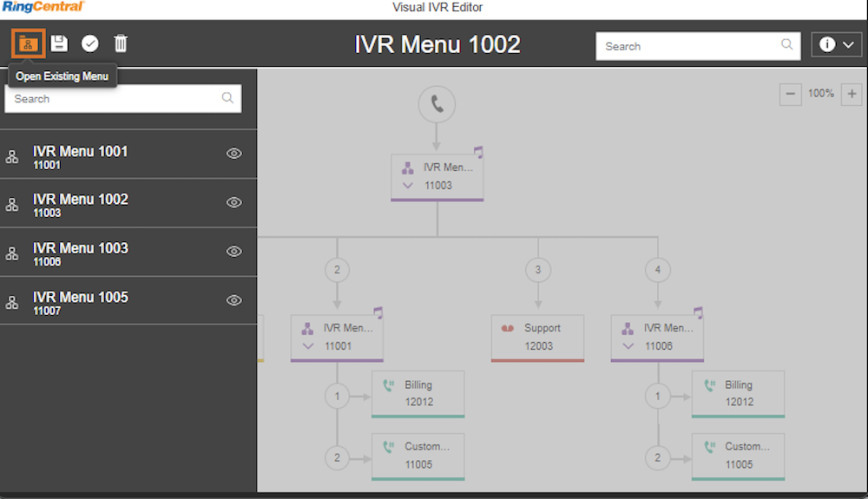Collapse the 11003 node with its chevron
Viewport: 868px width, 499px height.
[x=408, y=186]
